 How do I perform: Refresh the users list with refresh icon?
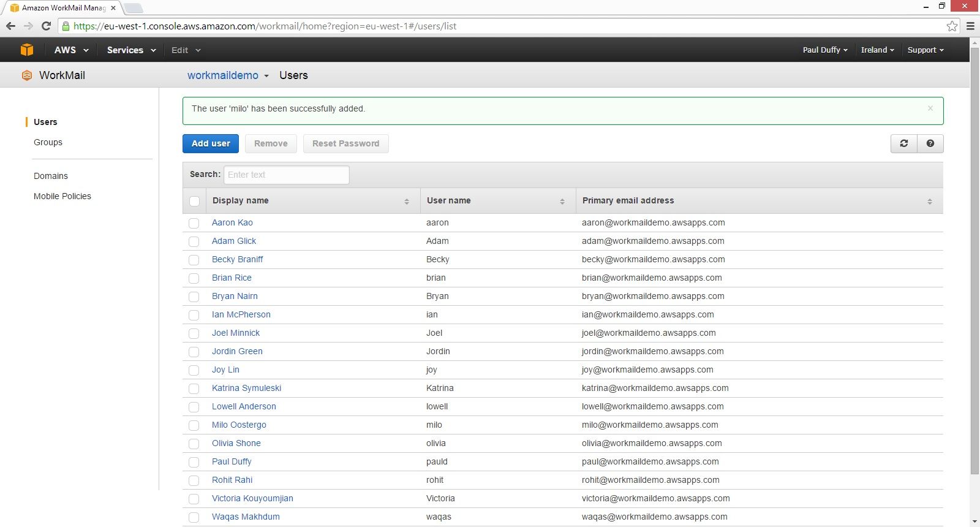tap(904, 143)
